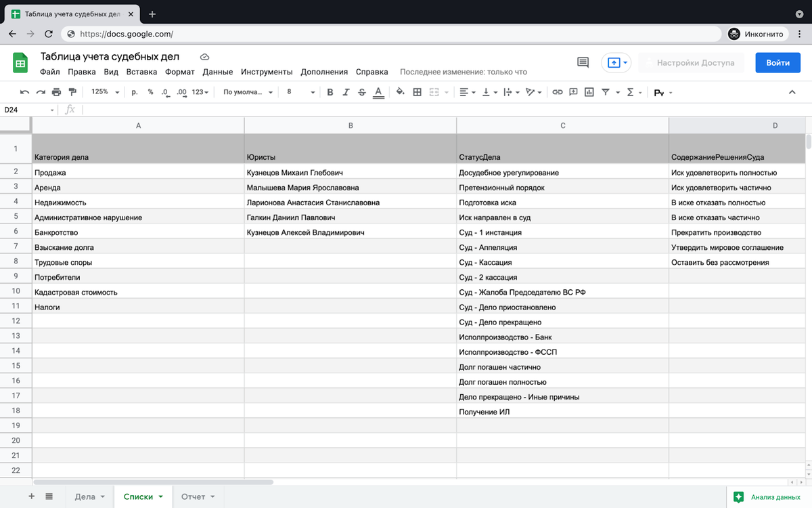
Task: Select row 5 header
Action: pyautogui.click(x=16, y=217)
